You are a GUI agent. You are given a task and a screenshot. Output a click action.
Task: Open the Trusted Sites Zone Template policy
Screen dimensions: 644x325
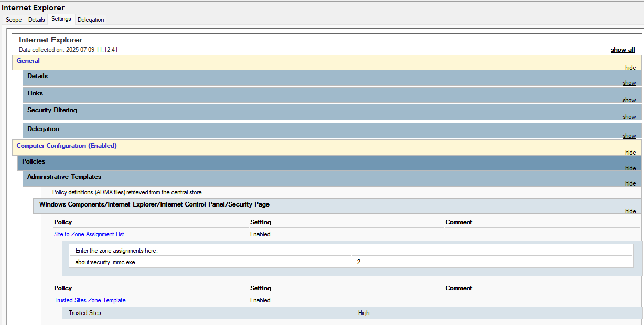tap(90, 300)
